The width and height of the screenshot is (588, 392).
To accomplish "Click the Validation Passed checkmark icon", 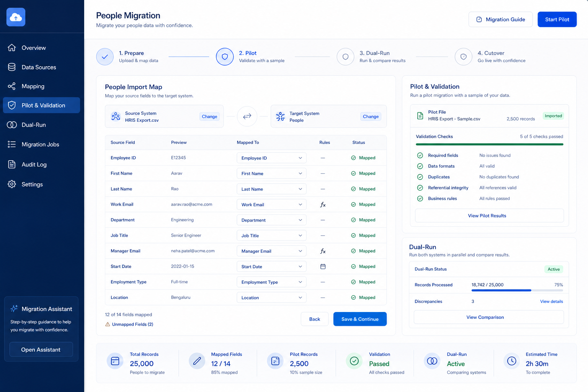I will point(354,361).
